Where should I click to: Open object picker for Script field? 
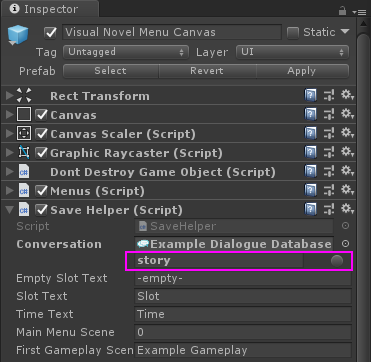pyautogui.click(x=345, y=226)
